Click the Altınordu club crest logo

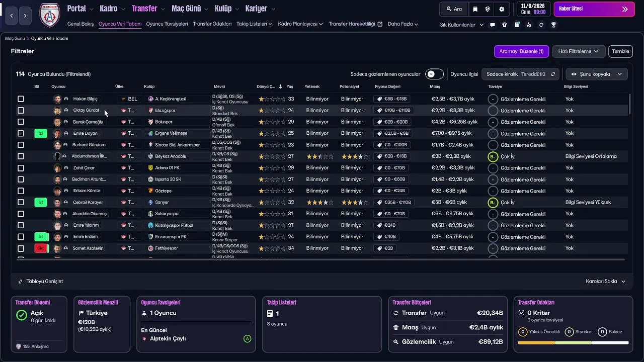(x=49, y=15)
